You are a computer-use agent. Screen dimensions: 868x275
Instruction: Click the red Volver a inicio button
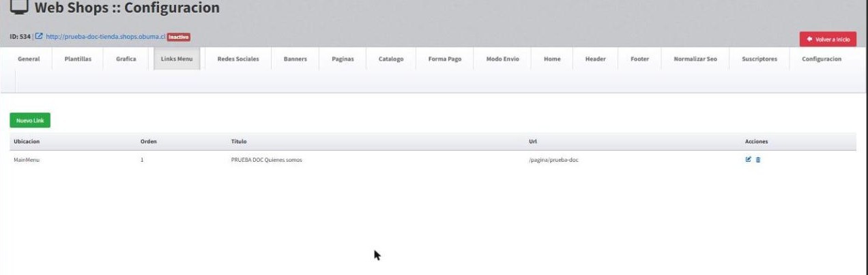[x=828, y=40]
